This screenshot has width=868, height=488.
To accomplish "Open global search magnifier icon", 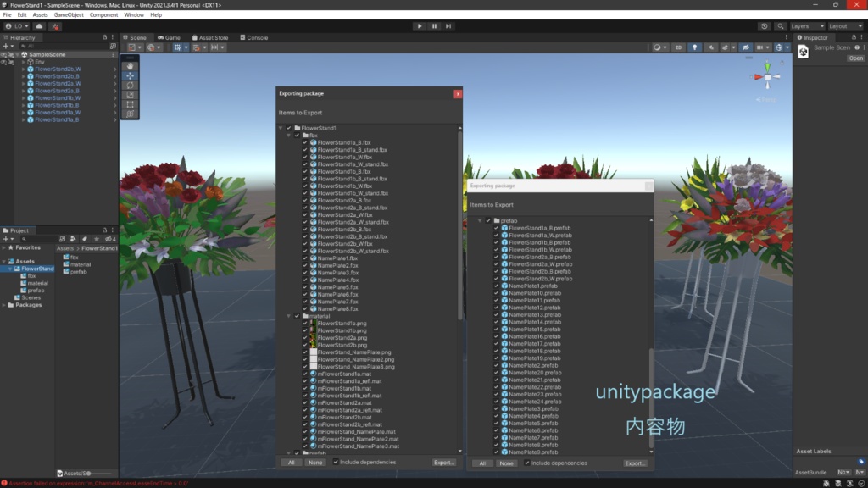I will click(x=781, y=26).
